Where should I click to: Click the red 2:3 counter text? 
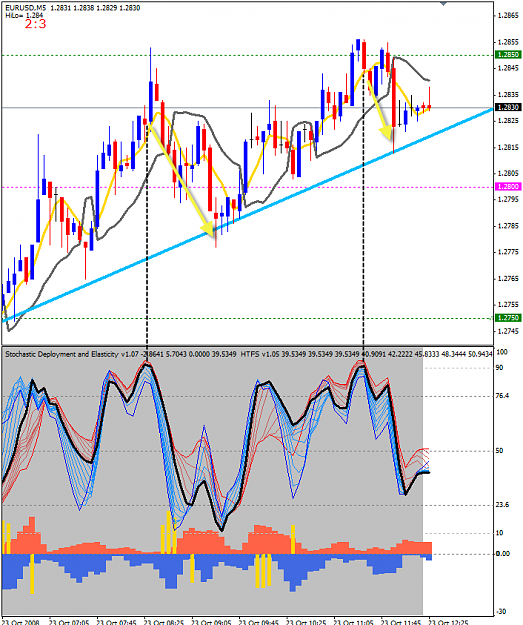35,24
